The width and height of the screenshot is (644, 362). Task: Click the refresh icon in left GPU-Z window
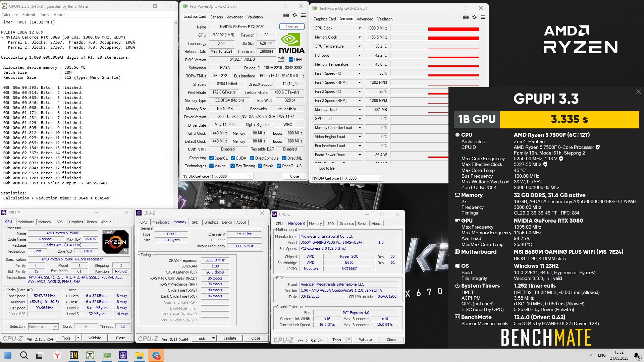tap(294, 15)
